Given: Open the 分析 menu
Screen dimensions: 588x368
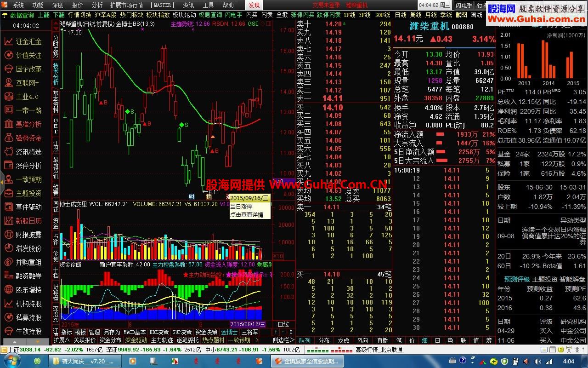Looking at the screenshot, I should point(97,5).
